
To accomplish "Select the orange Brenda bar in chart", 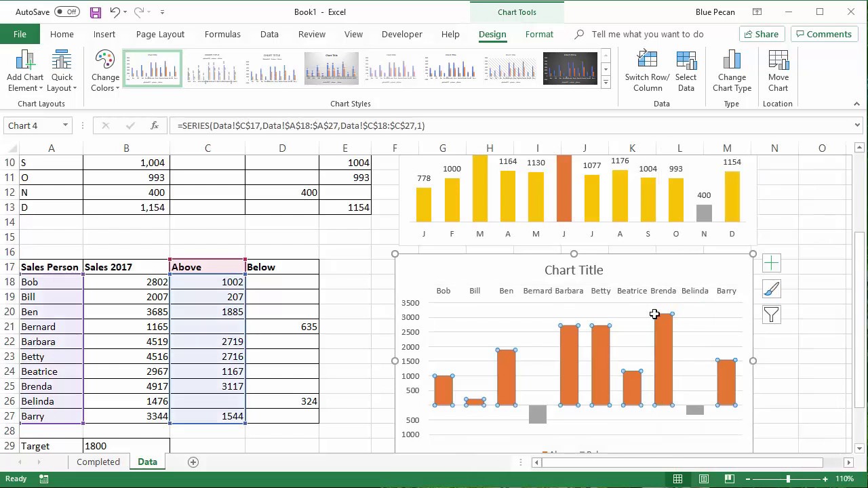I will coord(663,360).
